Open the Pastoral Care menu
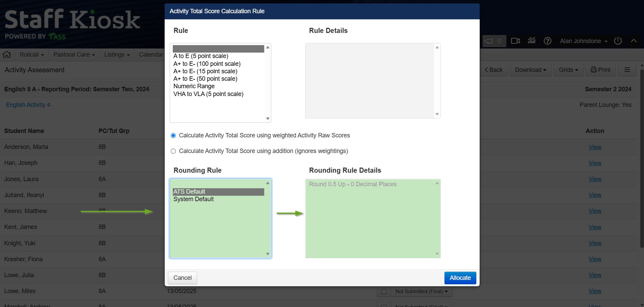 pyautogui.click(x=74, y=55)
